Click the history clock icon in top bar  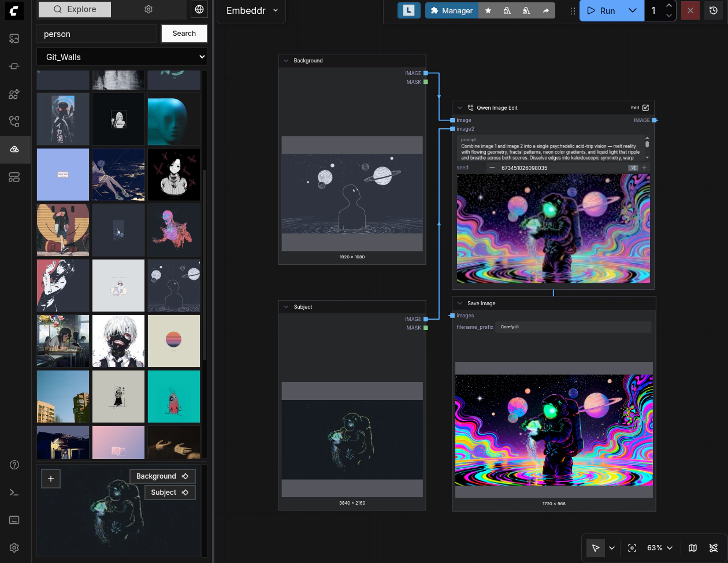click(714, 10)
